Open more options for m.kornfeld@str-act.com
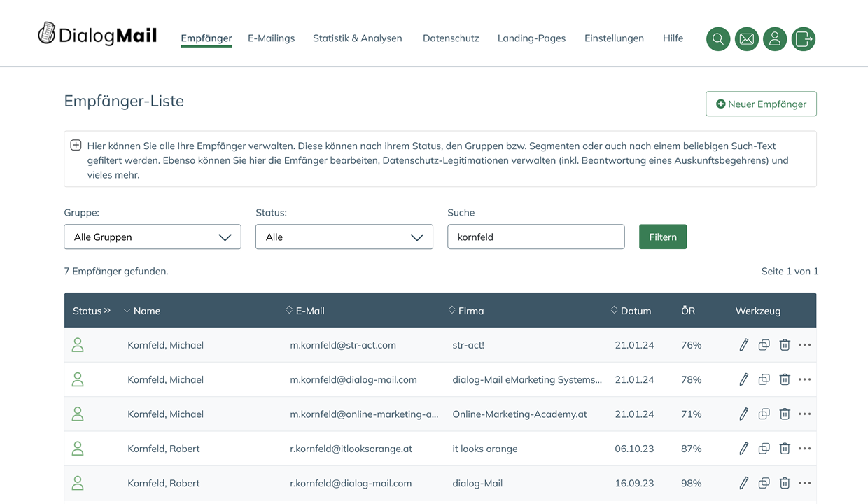This screenshot has height=504, width=868. [x=805, y=345]
